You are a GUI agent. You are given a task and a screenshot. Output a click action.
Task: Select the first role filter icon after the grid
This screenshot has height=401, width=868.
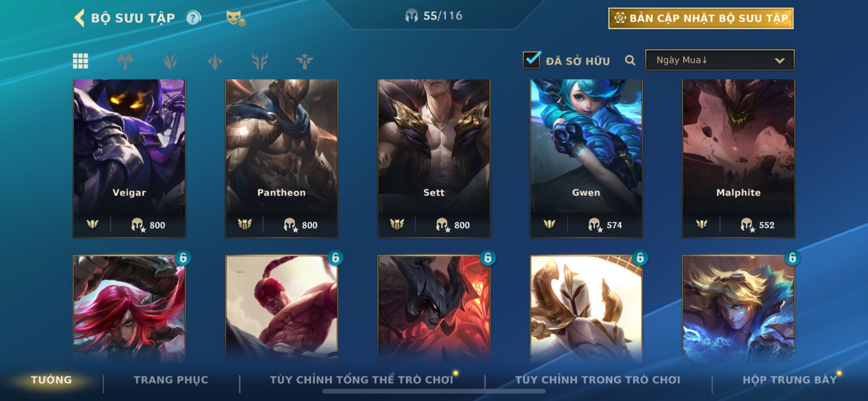click(125, 61)
